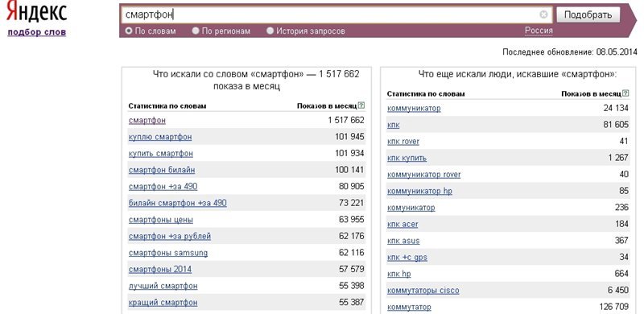Open help icon beside right Показов в месяц
The image size is (644, 314).
pyautogui.click(x=625, y=93)
